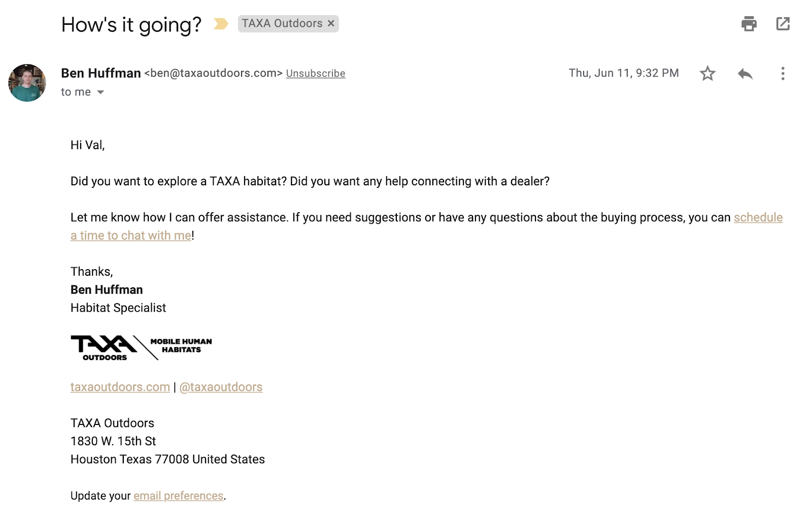Click Ben Huffman's profile photo
Screen dimensions: 812x529
27,83
